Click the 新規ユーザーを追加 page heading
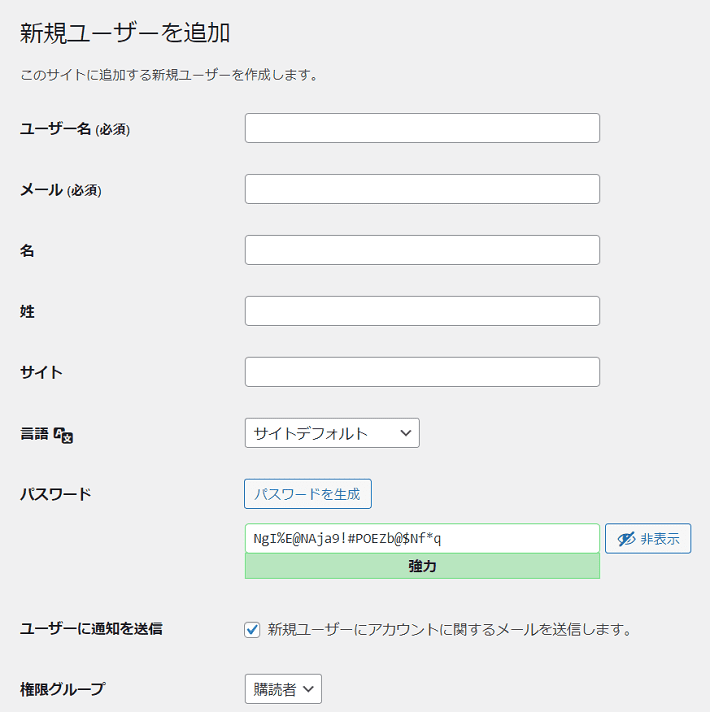The width and height of the screenshot is (710, 712). click(125, 34)
